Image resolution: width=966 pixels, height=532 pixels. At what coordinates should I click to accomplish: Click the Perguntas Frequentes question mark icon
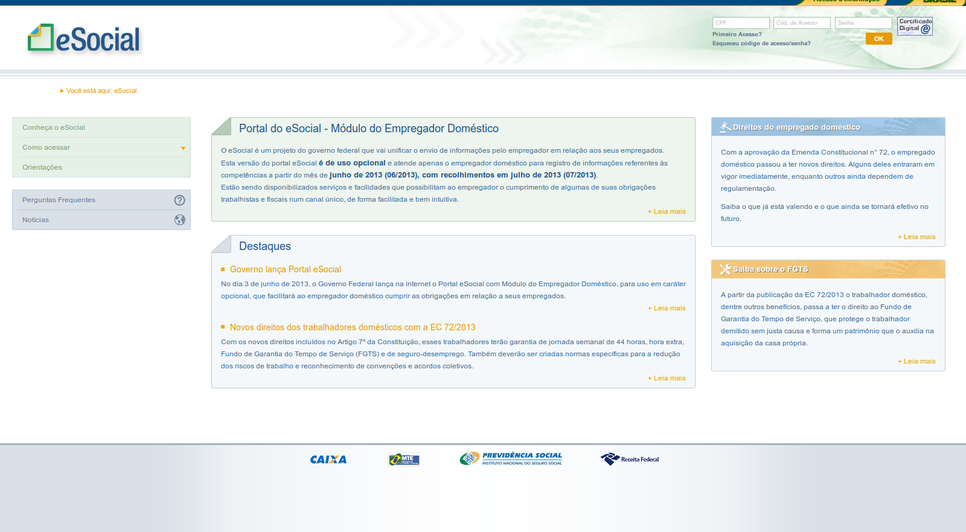point(179,200)
